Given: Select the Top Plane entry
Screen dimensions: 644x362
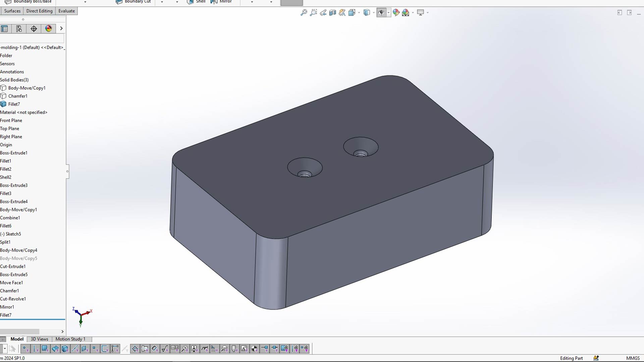Looking at the screenshot, I should [10, 129].
